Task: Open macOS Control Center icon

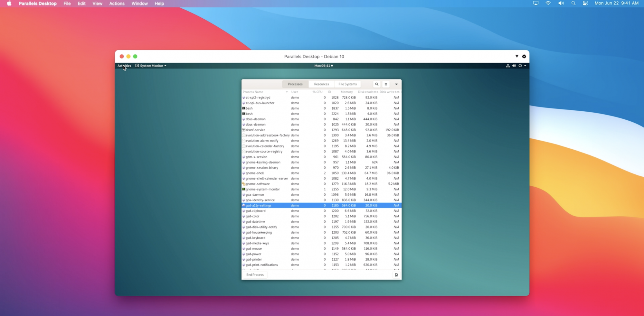Action: point(585,3)
